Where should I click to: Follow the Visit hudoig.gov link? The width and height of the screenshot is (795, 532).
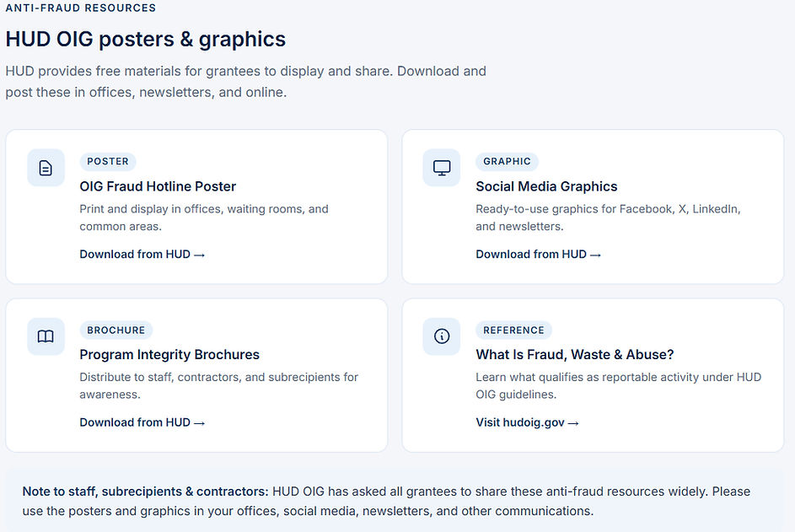pyautogui.click(x=527, y=422)
